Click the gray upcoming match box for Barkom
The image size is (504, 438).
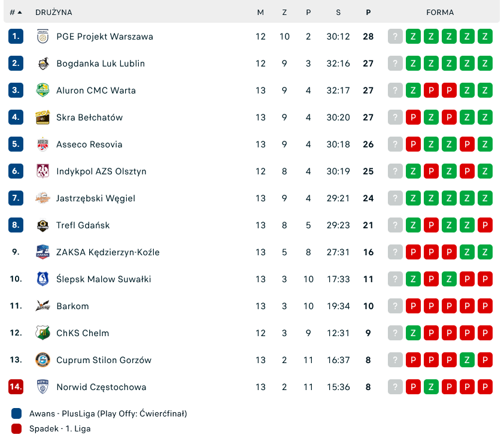[395, 306]
